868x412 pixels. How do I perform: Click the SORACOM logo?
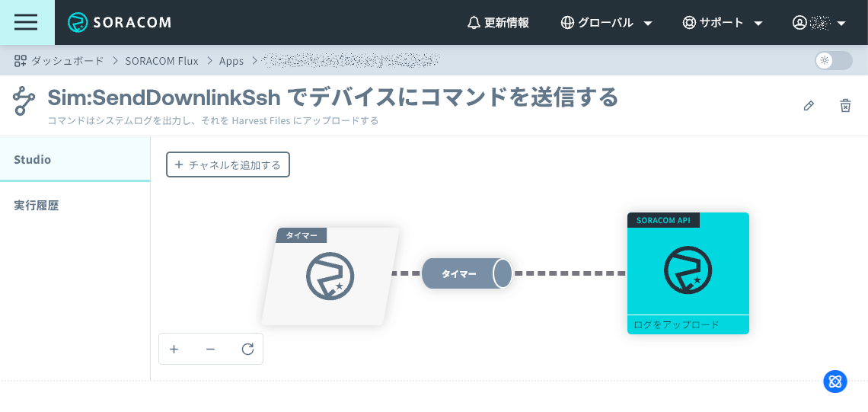[x=120, y=22]
